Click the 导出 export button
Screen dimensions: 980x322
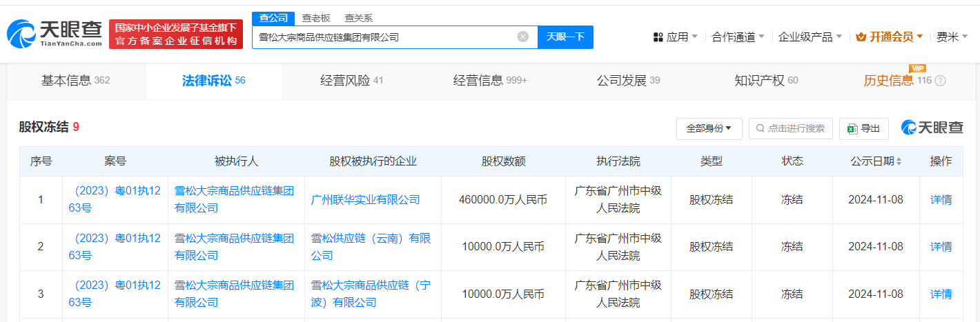click(863, 128)
